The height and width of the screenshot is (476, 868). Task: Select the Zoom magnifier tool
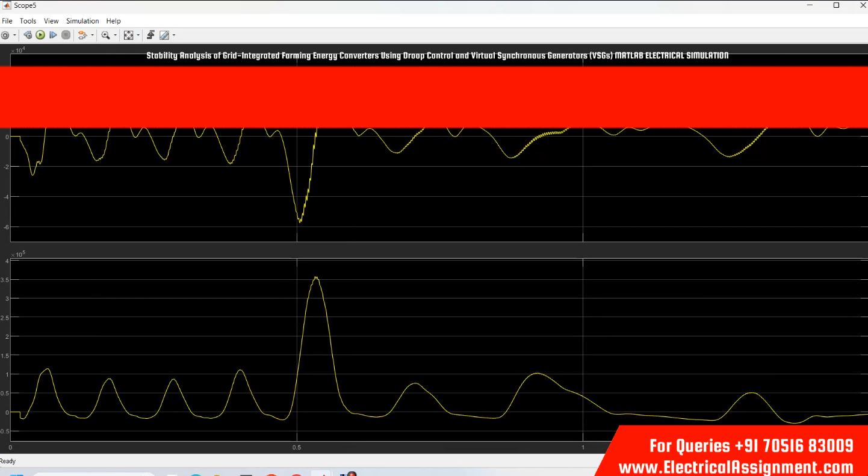click(105, 35)
